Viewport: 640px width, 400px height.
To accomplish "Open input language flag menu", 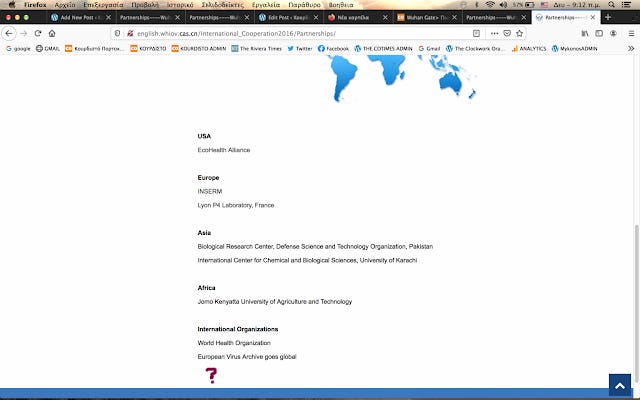I will point(544,5).
